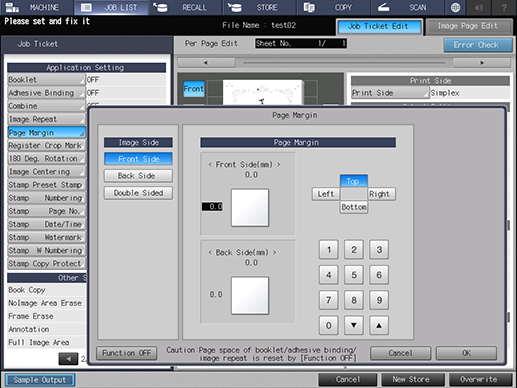Screen dimensions: 517x388
Task: Decrease margin with down arrow key
Action: click(354, 325)
